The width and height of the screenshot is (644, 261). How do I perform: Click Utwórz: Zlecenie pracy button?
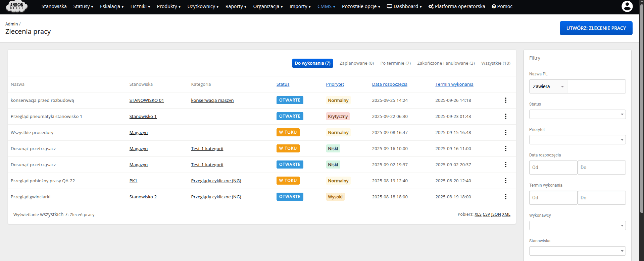(x=596, y=28)
